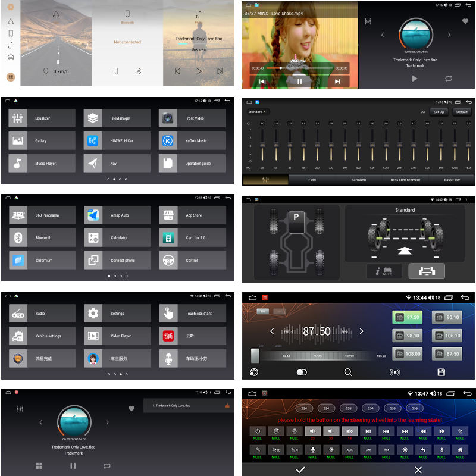Open Vehicle settings app
The width and height of the screenshot is (476, 476).
point(42,336)
